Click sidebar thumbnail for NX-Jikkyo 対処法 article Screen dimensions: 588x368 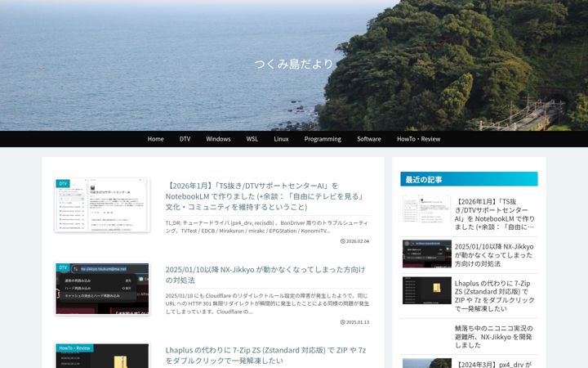[427, 254]
